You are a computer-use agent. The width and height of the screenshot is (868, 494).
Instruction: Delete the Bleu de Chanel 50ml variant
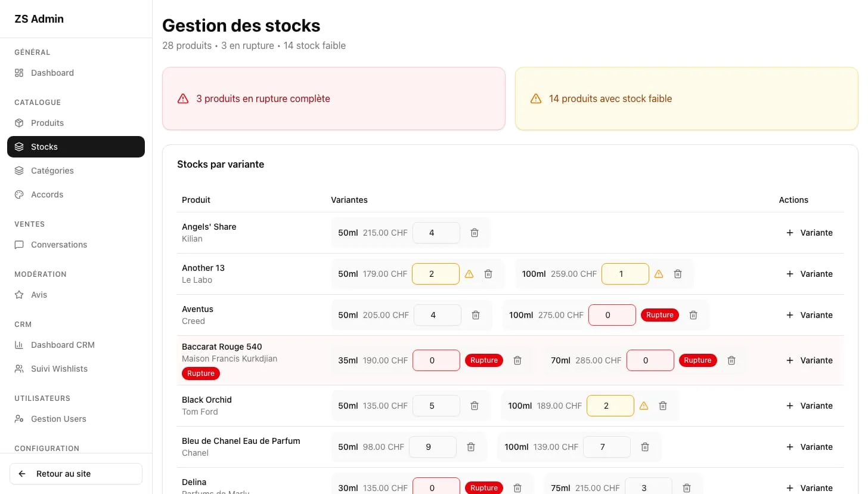click(x=471, y=447)
